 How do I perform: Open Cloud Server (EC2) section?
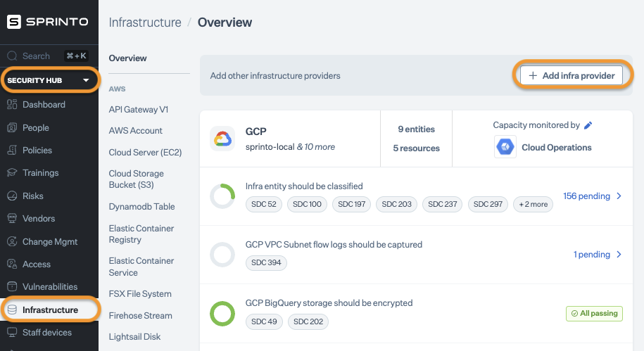[145, 153]
